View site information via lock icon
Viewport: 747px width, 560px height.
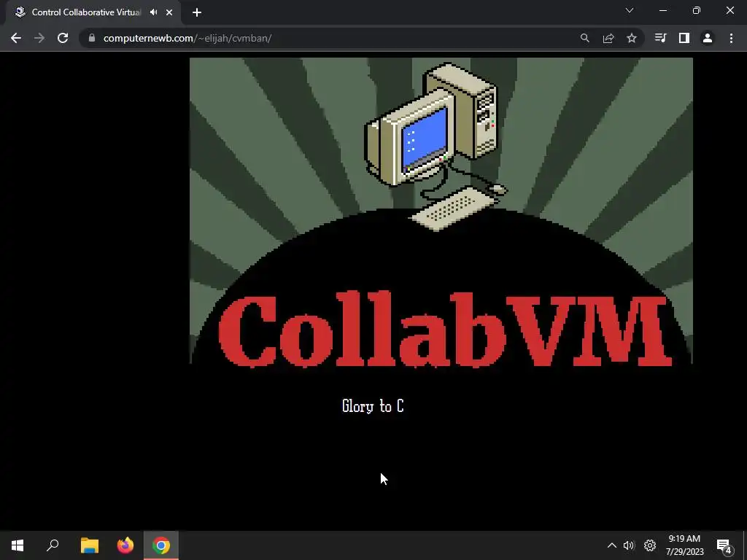point(92,38)
